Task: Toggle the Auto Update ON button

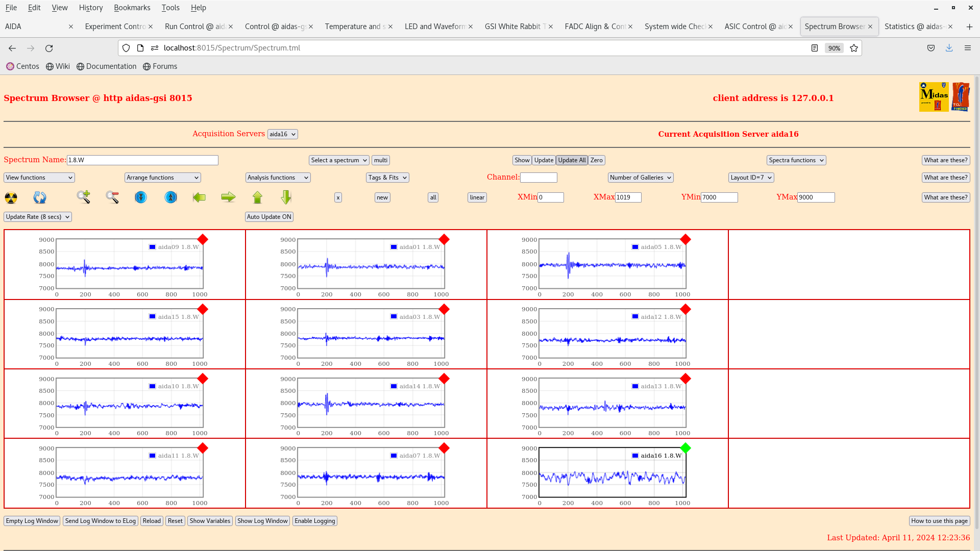Action: click(x=269, y=217)
